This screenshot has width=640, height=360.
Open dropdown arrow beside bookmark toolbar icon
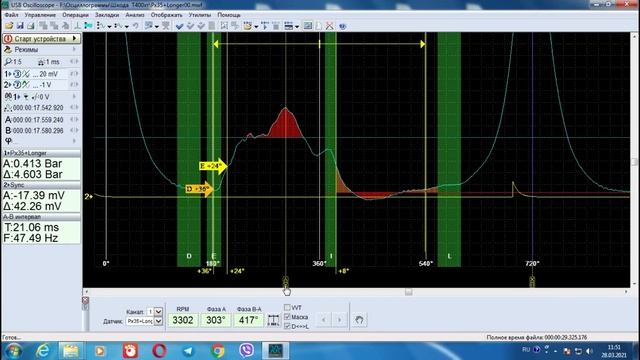(x=256, y=27)
